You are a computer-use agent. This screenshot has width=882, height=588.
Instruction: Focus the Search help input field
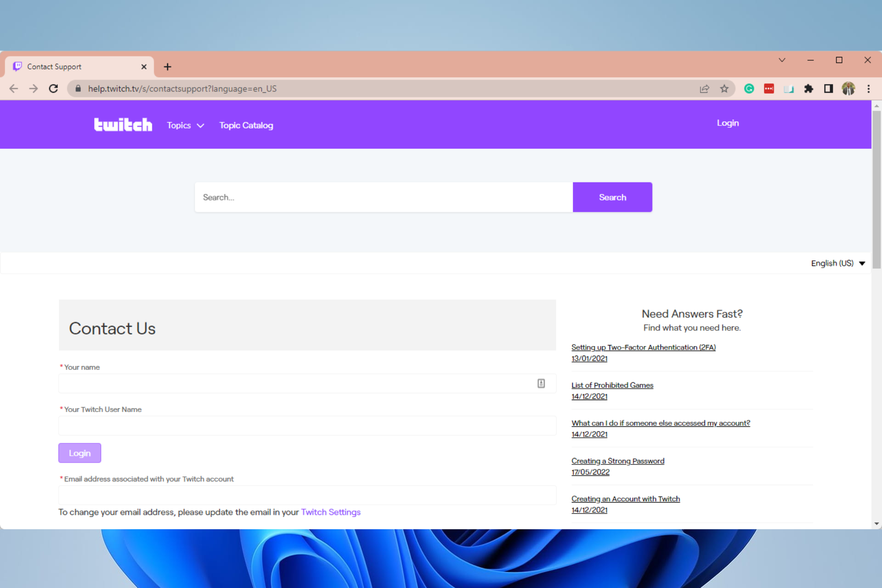[x=384, y=197]
